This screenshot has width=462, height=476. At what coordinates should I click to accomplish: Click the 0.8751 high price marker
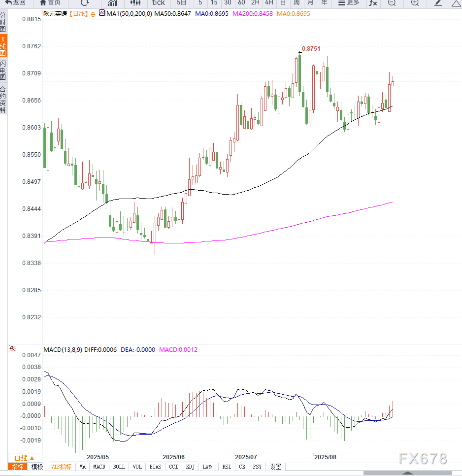click(311, 49)
